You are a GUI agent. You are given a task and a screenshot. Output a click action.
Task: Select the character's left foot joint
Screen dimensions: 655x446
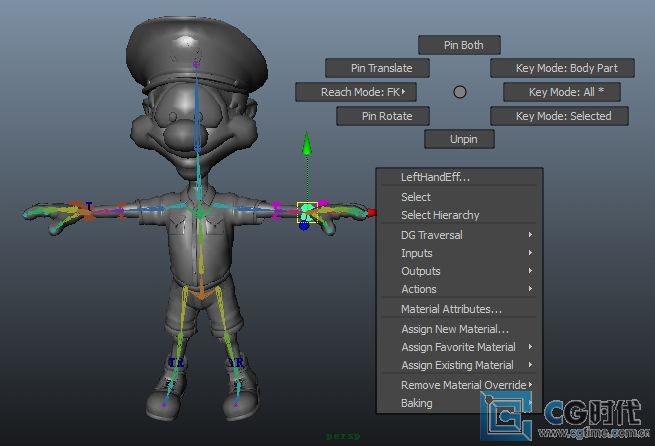click(x=236, y=404)
